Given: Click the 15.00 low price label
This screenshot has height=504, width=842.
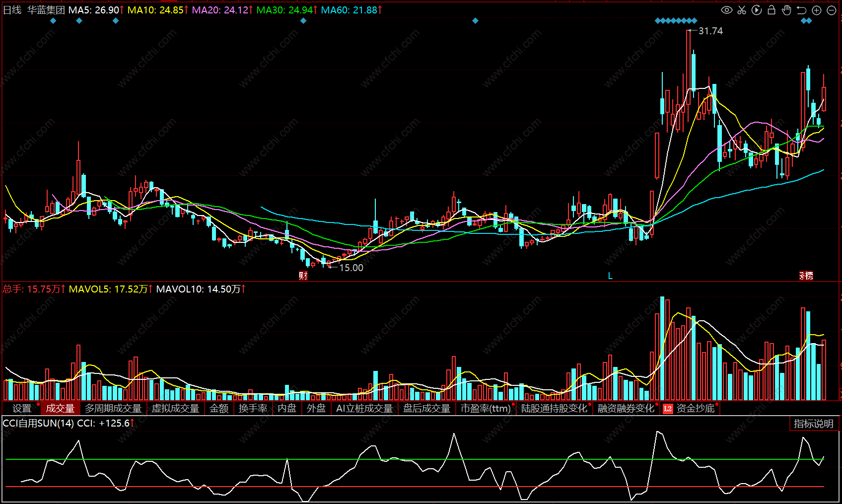Looking at the screenshot, I should point(351,268).
